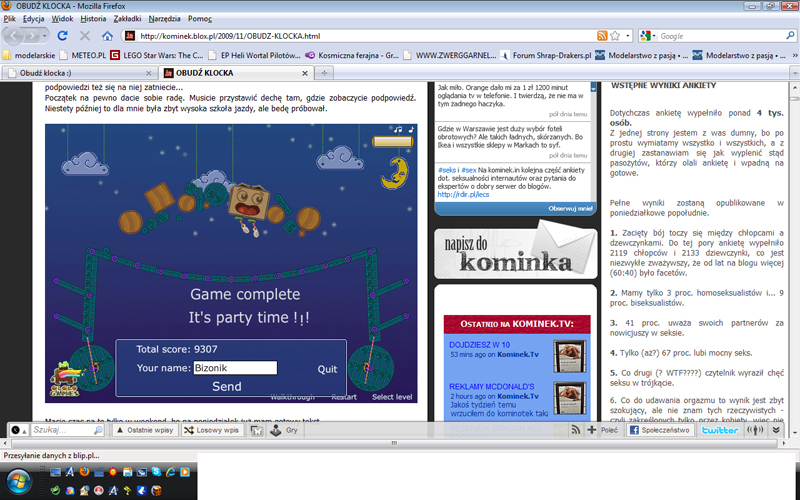The height and width of the screenshot is (500, 800).
Task: Toggle game sound effects with the single-note icon
Action: coord(411,130)
